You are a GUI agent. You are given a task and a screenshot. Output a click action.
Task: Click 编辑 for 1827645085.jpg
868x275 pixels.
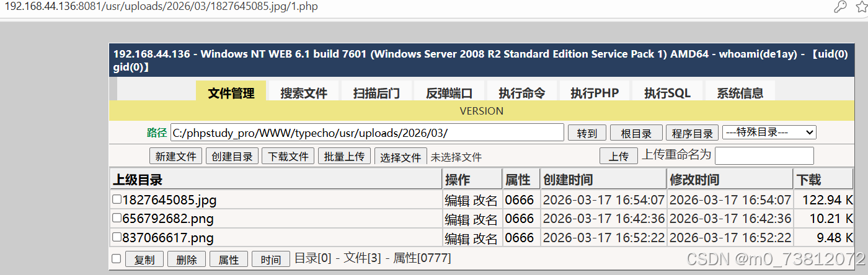pos(458,200)
